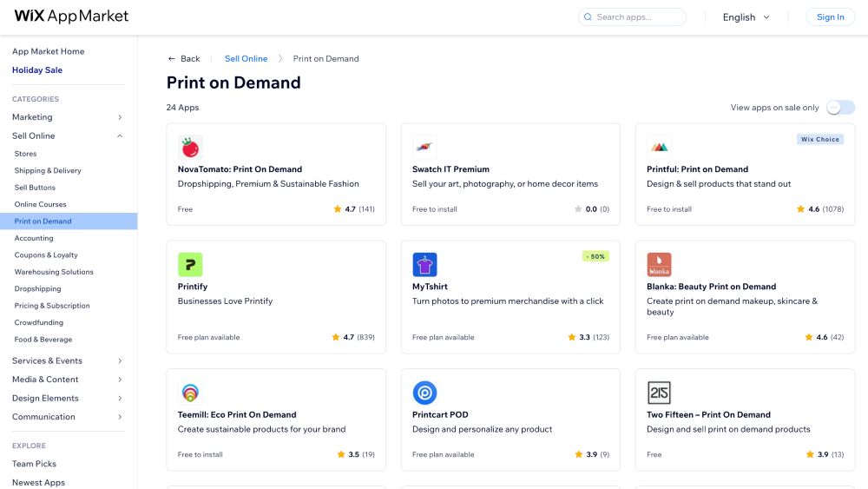Open the Printify app title
The height and width of the screenshot is (489, 868).
193,287
